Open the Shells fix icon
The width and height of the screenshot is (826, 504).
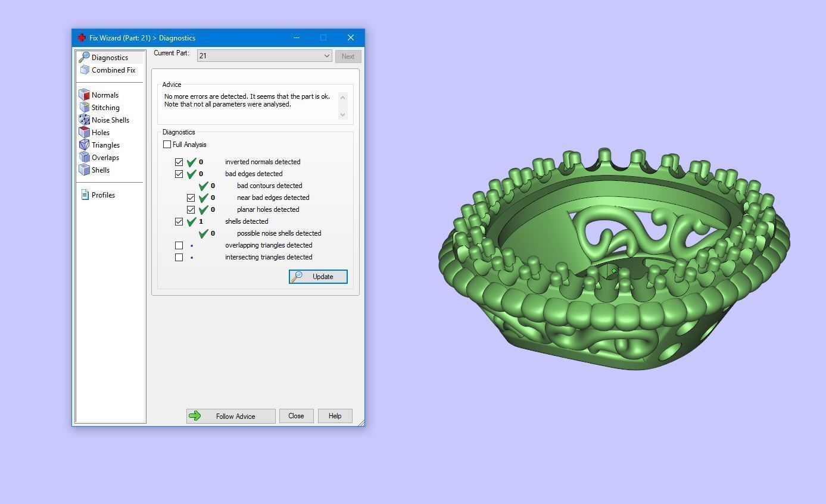point(85,170)
